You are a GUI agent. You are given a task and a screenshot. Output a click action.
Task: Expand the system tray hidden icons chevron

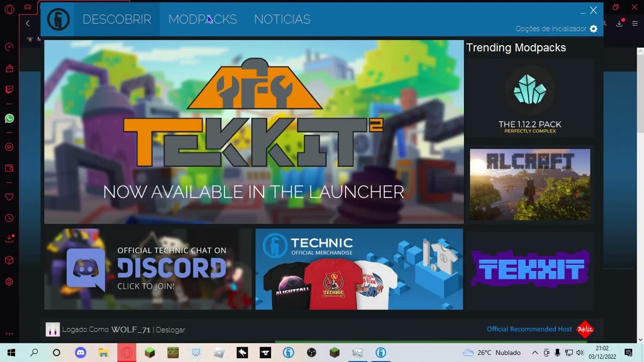click(x=535, y=352)
